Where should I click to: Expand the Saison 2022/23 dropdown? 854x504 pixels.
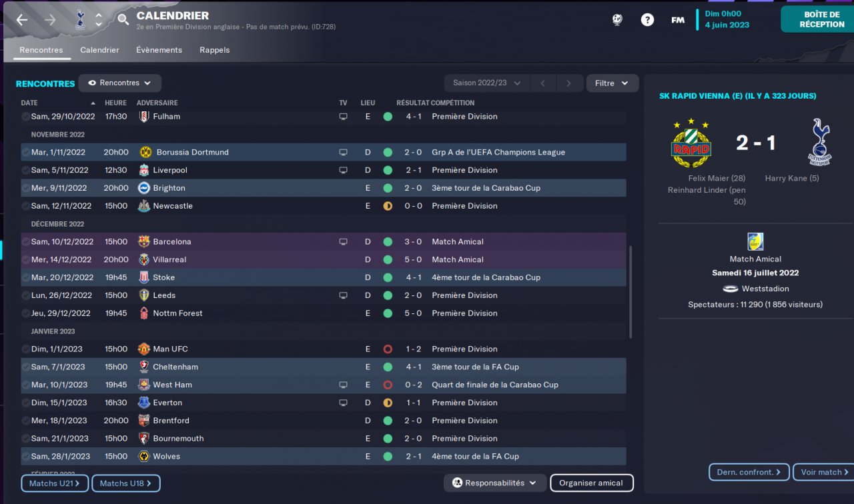(487, 83)
